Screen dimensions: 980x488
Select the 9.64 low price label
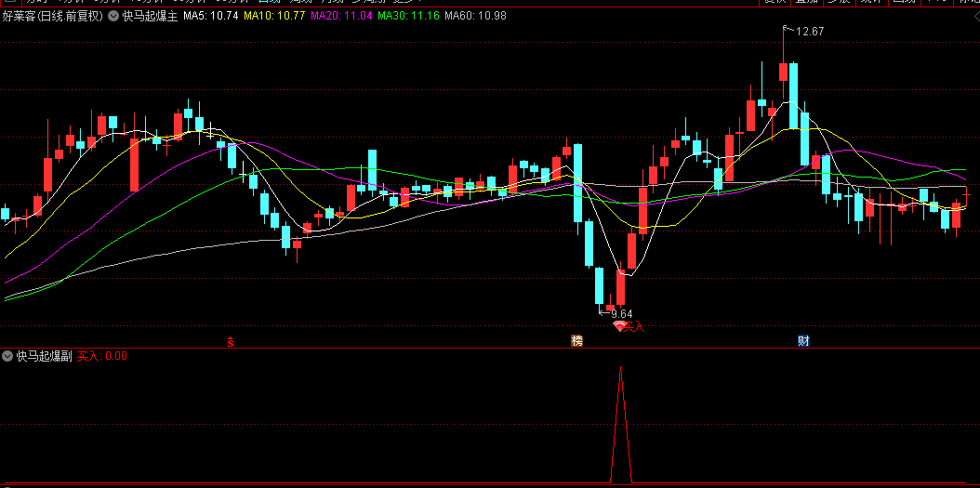621,313
